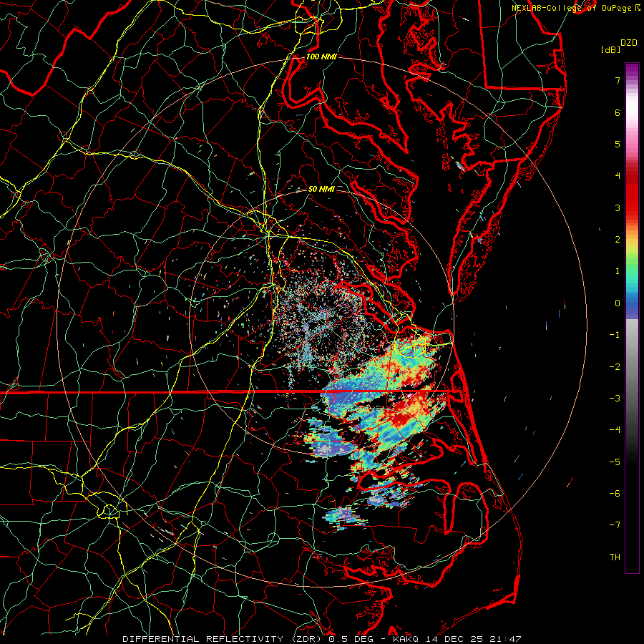Viewport: 644px width, 644px height.
Task: Click the 2 value on the color scale
Action: [x=618, y=240]
